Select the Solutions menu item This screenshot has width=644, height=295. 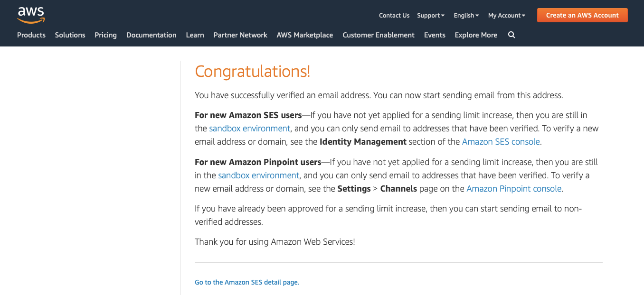[70, 35]
